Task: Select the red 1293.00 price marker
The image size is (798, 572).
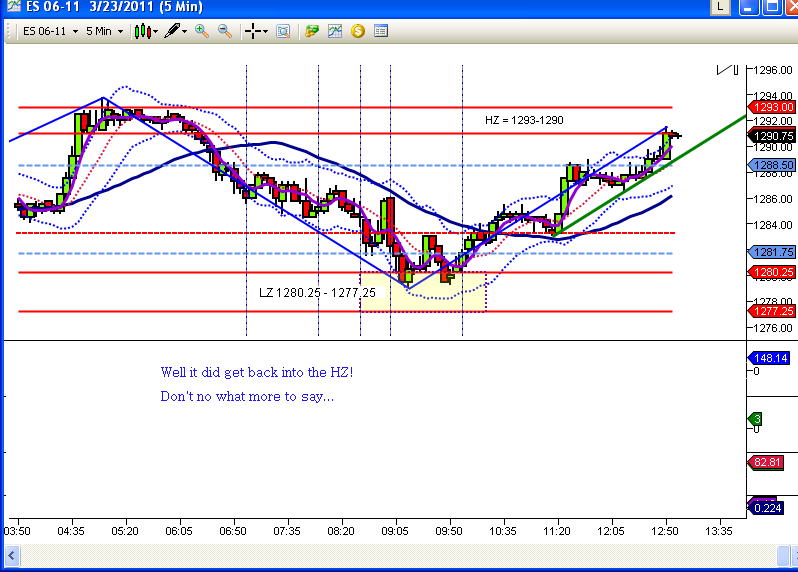Action: (773, 107)
